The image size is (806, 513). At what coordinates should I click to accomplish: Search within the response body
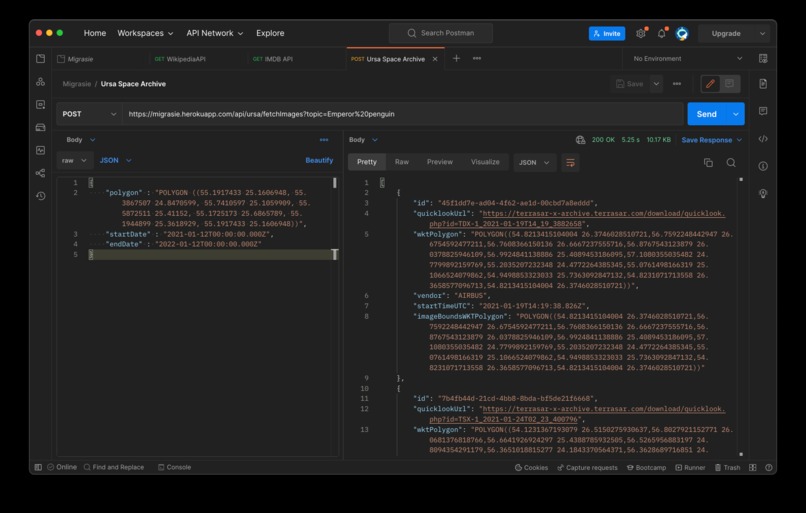731,163
